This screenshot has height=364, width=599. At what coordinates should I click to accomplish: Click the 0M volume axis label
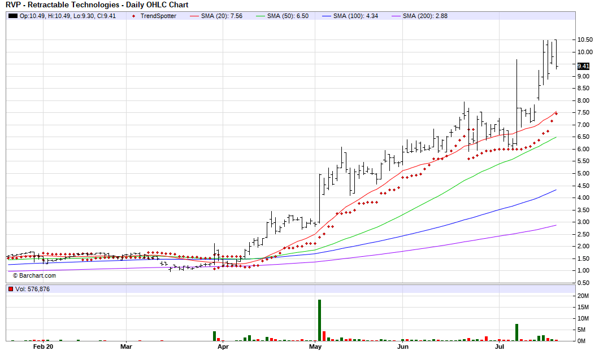pos(581,341)
